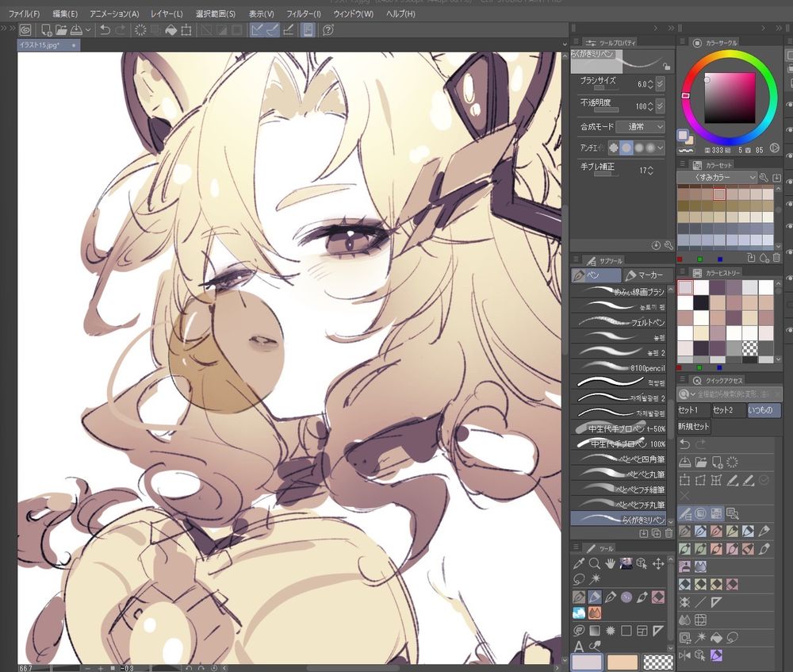Viewport: 793px width, 672px height.
Task: Open the くすみカラー color set dropdown
Action: [717, 177]
